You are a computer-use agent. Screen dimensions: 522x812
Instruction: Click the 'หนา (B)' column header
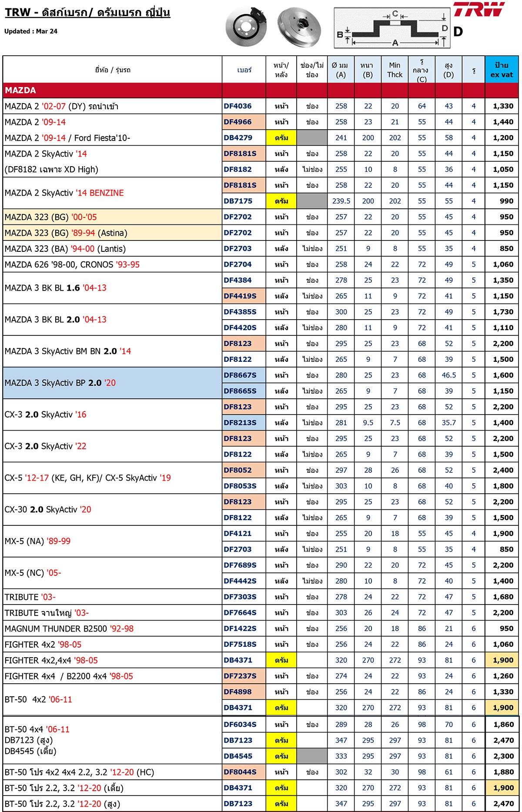point(368,70)
